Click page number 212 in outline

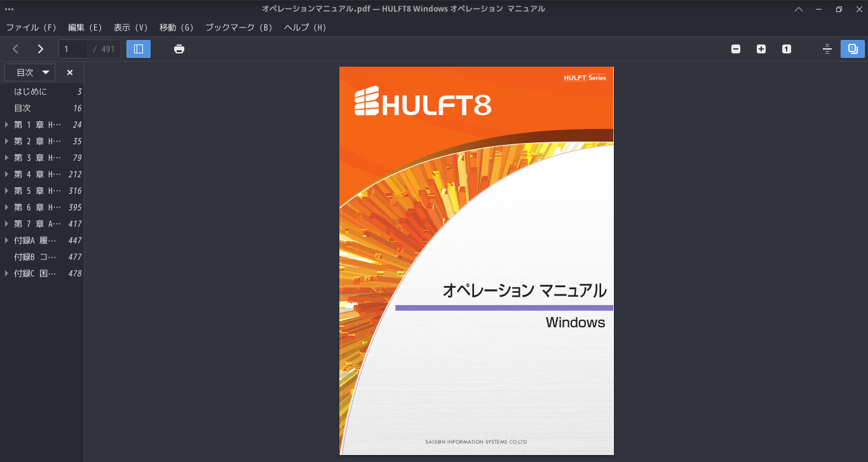[75, 174]
